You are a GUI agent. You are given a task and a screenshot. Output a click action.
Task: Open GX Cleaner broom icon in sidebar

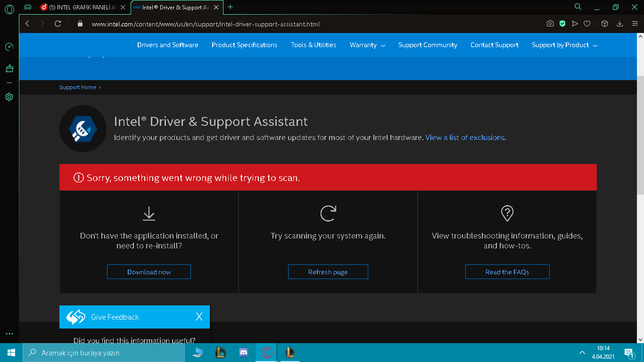(x=9, y=69)
